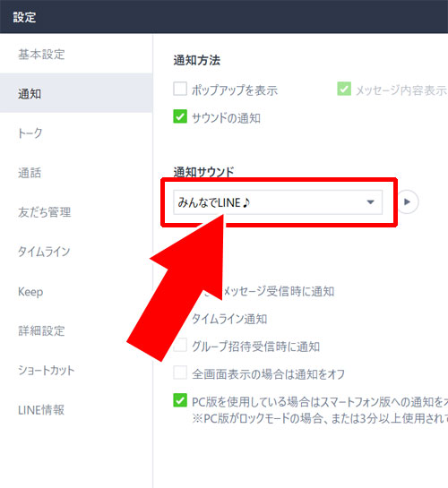Switch to タイムライン settings
The image size is (448, 488).
pyautogui.click(x=44, y=252)
